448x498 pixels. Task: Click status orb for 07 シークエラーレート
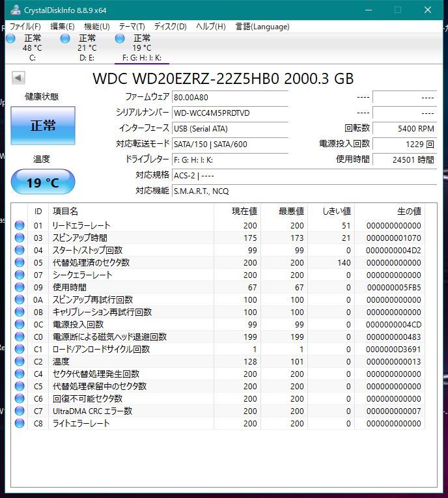[x=20, y=275]
